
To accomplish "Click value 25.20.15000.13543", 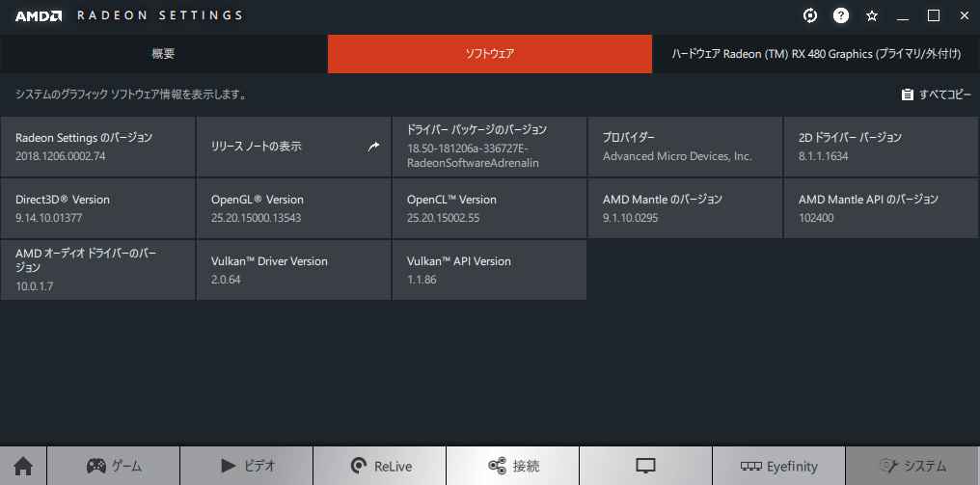I will tap(257, 218).
